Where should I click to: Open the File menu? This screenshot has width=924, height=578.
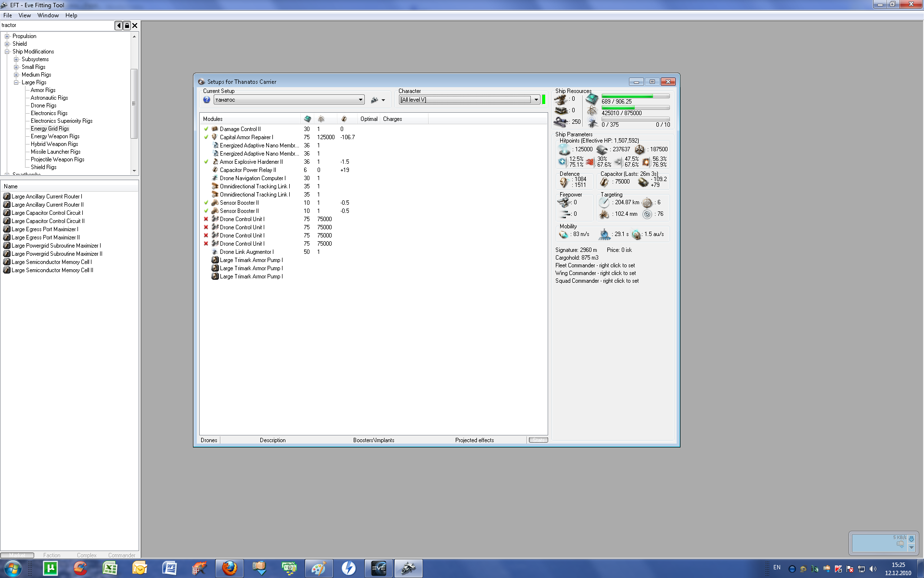point(8,15)
